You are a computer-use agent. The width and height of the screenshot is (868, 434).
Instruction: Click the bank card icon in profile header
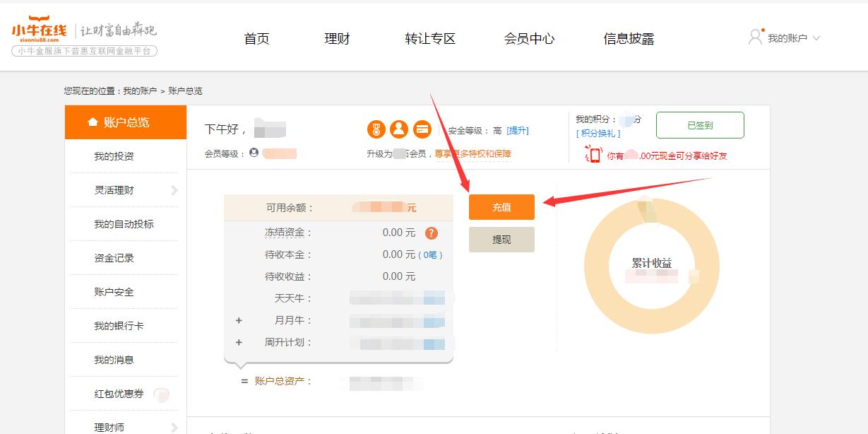422,130
